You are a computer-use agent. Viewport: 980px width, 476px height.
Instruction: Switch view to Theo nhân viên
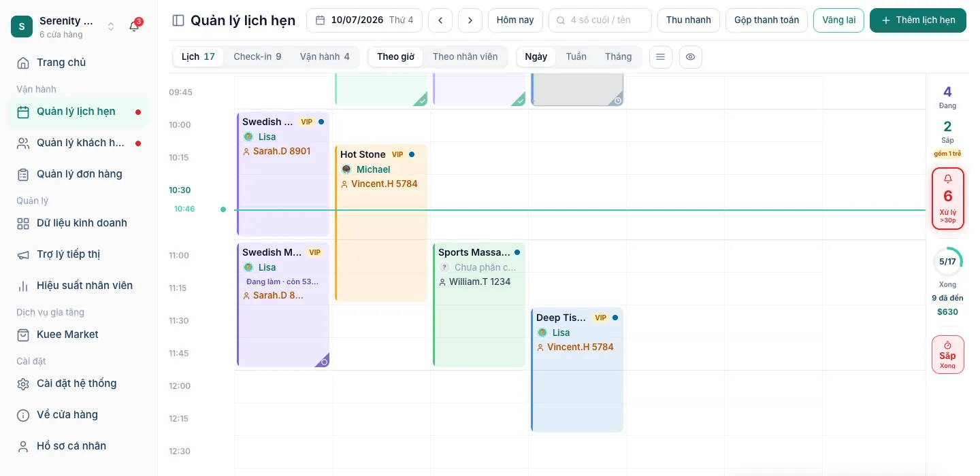465,56
